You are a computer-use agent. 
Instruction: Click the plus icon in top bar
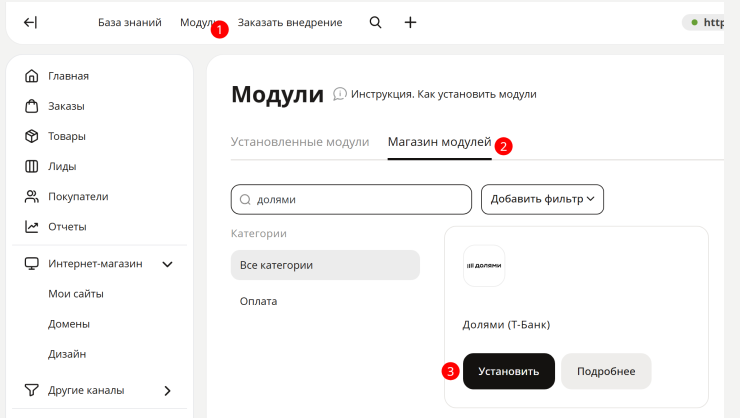(410, 22)
